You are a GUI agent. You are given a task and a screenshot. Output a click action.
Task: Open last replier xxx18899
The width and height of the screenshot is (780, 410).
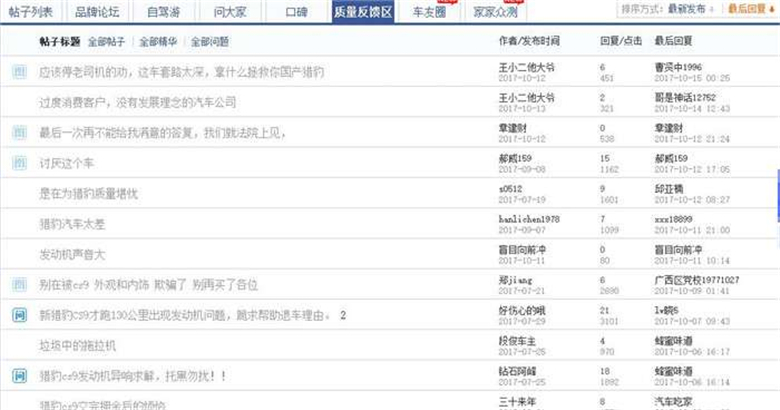coord(673,219)
